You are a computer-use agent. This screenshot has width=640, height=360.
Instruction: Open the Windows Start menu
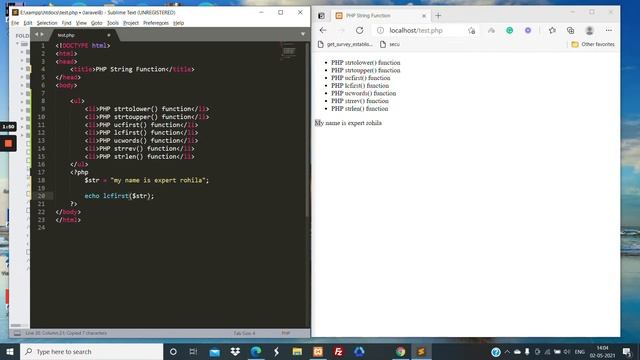coord(10,351)
